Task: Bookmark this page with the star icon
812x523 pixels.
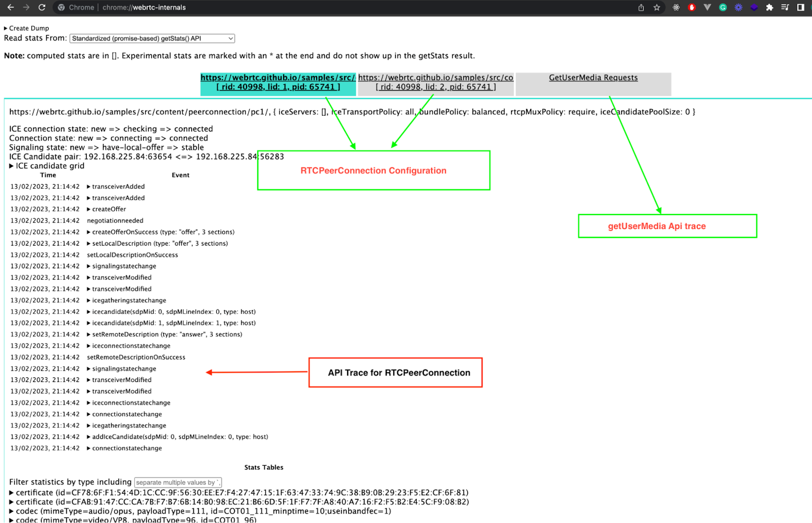Action: click(657, 8)
